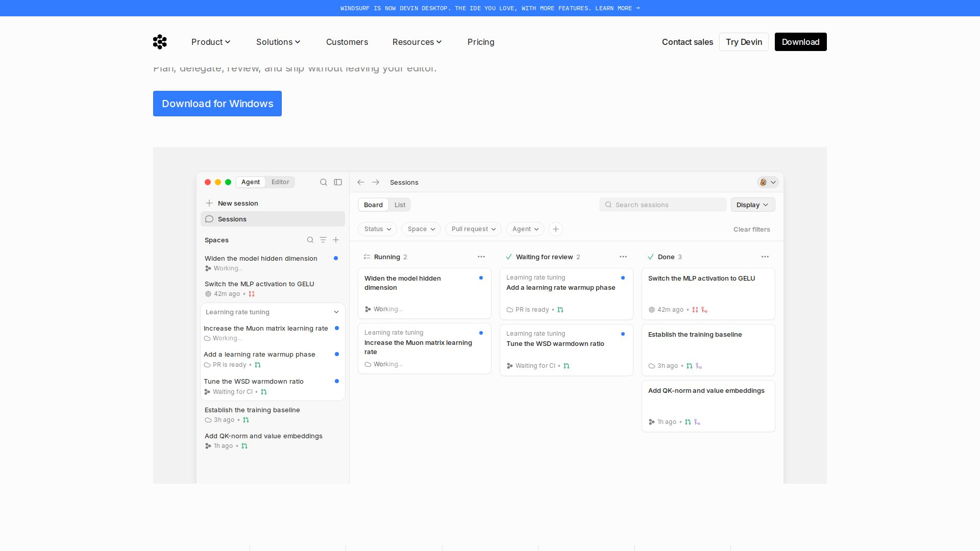Click the PR icon on Waiting for CI card
The image size is (980, 551).
pos(567,366)
